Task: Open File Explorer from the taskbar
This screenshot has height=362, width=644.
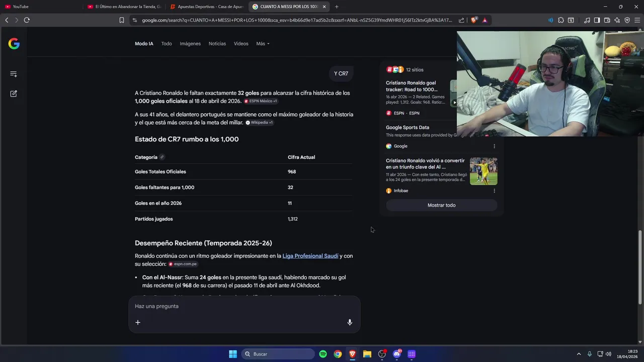Action: click(x=367, y=354)
